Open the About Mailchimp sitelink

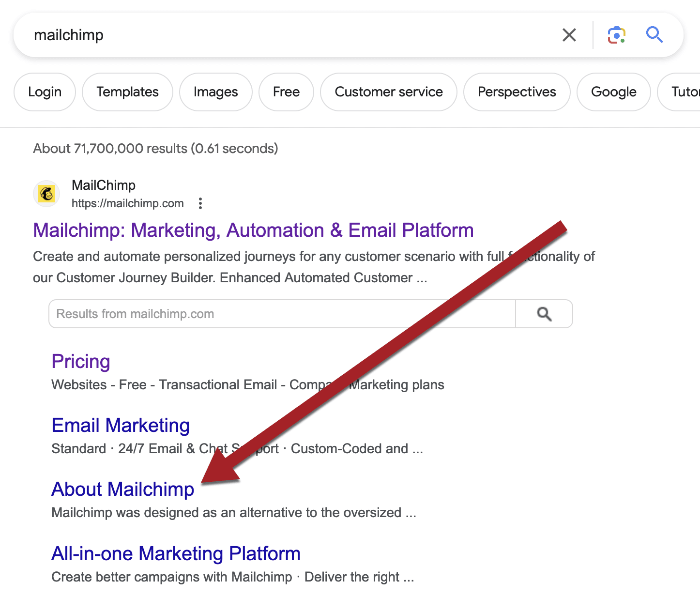122,489
